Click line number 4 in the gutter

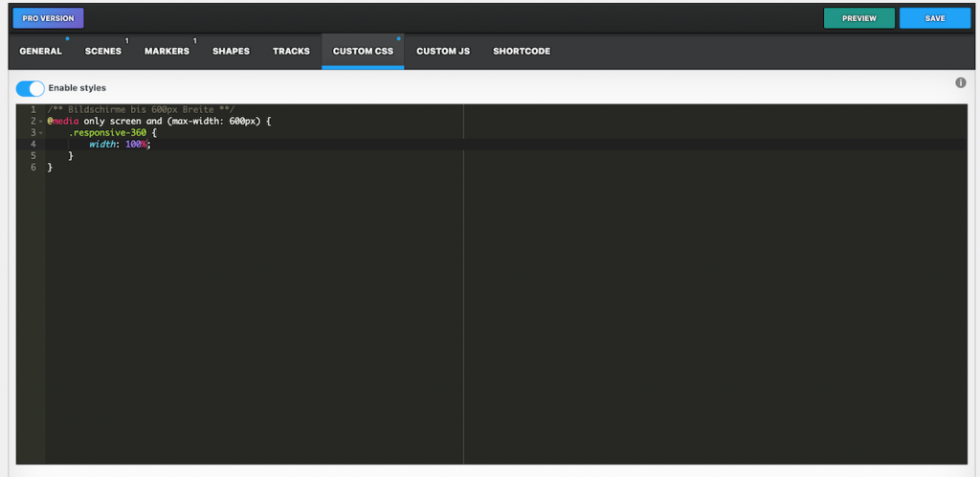[x=33, y=145]
